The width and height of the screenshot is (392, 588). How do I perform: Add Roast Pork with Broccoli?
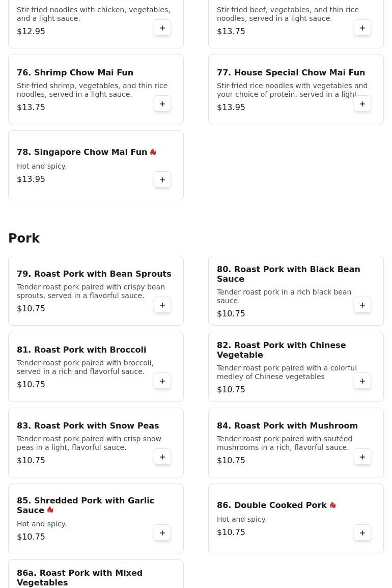tap(162, 381)
